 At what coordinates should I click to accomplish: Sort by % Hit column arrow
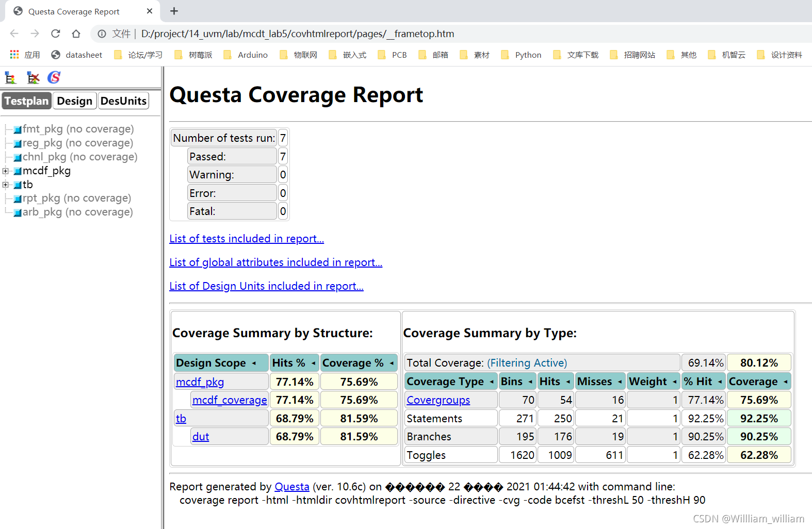pos(720,382)
